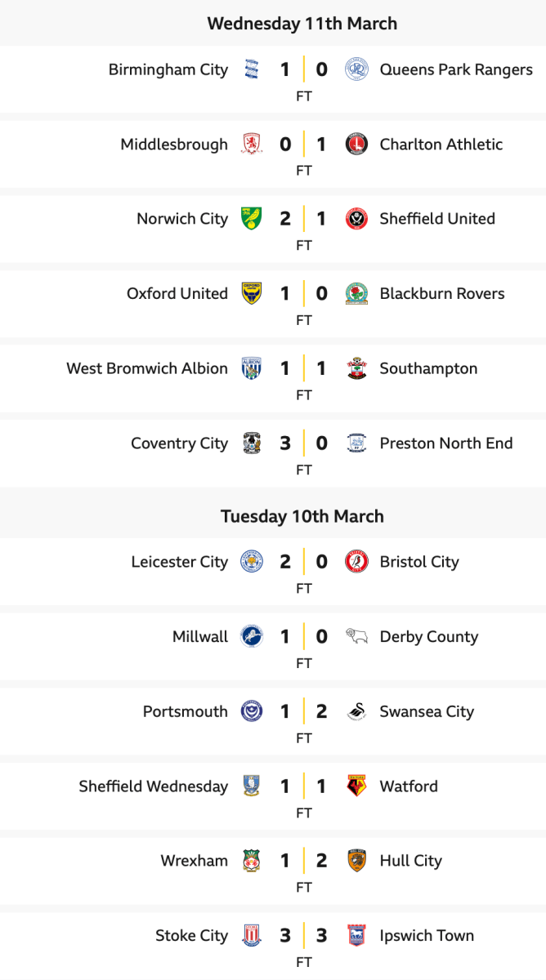Screen dimensions: 546x980
Task: Click the Wednesday 11th March date header
Action: (x=302, y=23)
